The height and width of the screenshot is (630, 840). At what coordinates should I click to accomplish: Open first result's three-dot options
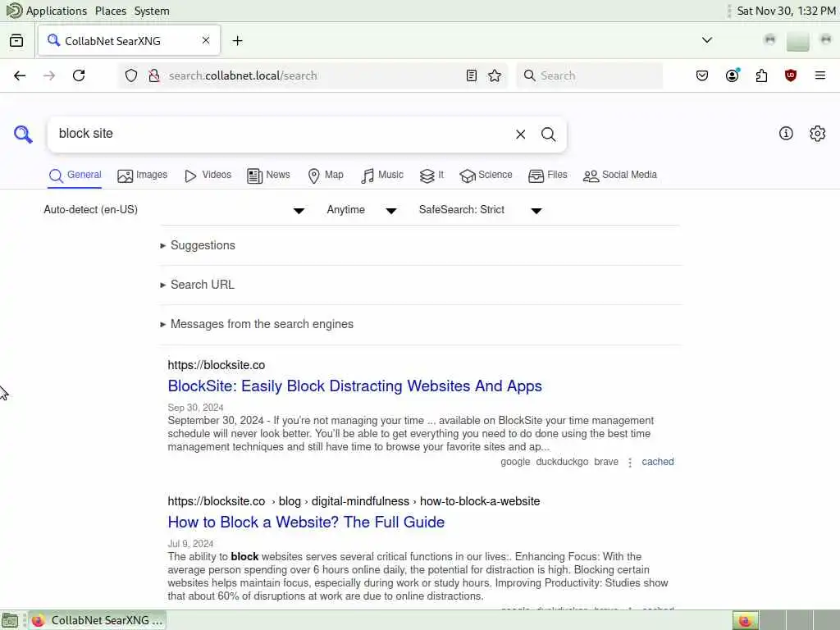pyautogui.click(x=630, y=463)
